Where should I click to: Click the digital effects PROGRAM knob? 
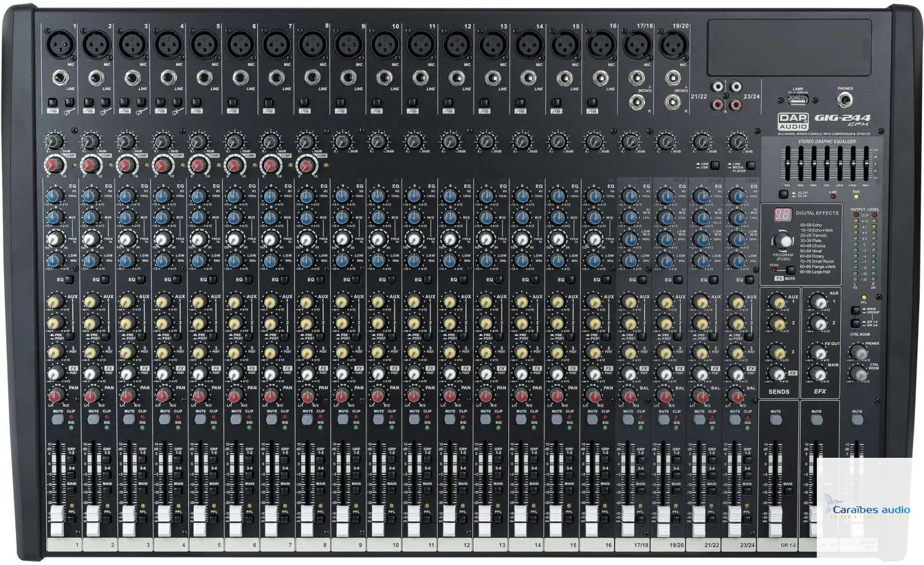(783, 239)
